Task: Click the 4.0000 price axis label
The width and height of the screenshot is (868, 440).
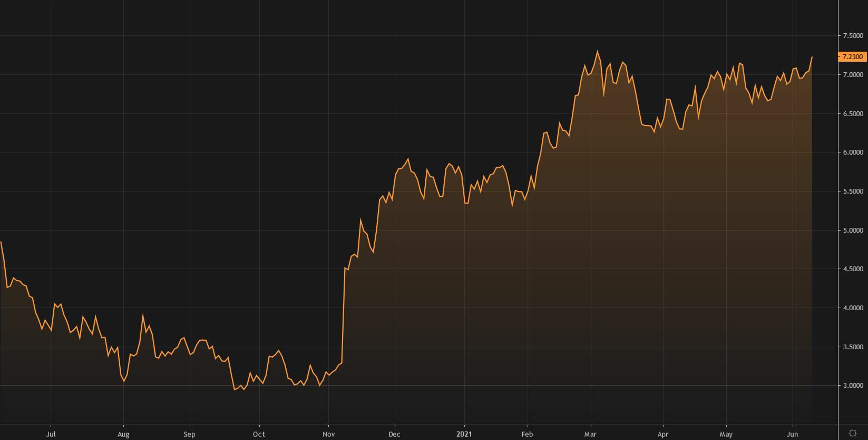Action: (853, 308)
